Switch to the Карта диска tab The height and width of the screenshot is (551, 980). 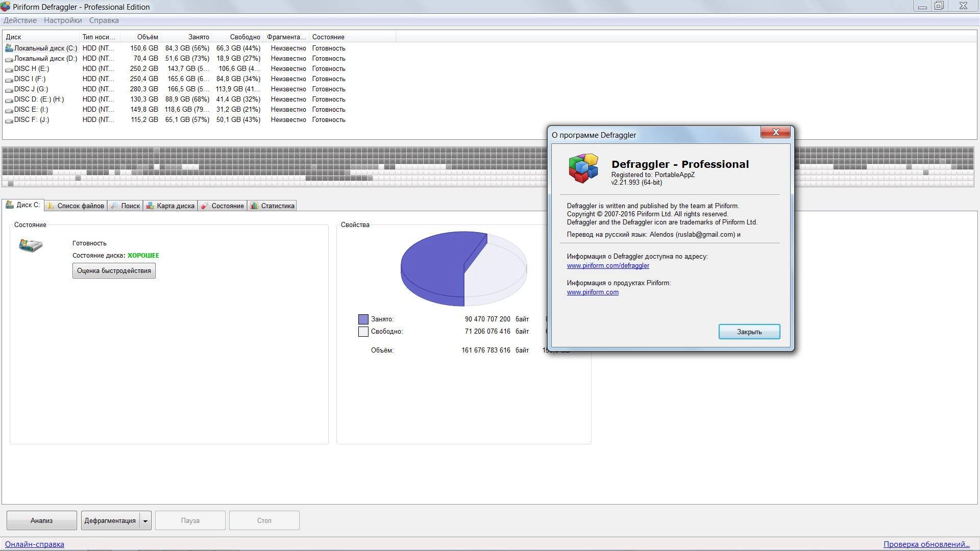pos(170,206)
